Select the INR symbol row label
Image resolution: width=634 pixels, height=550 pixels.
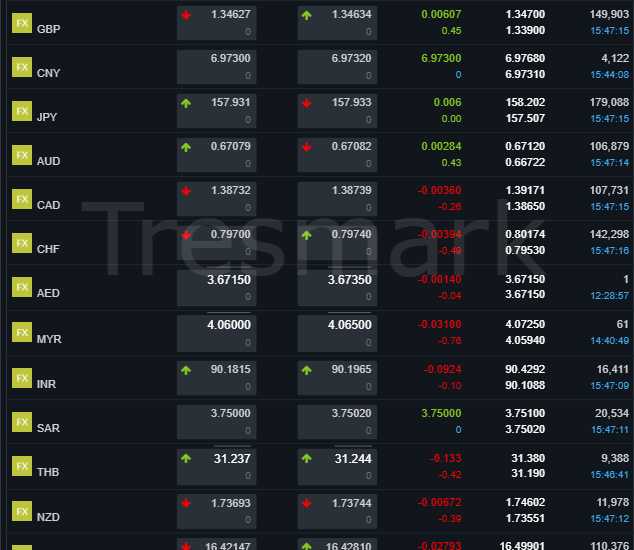[47, 385]
